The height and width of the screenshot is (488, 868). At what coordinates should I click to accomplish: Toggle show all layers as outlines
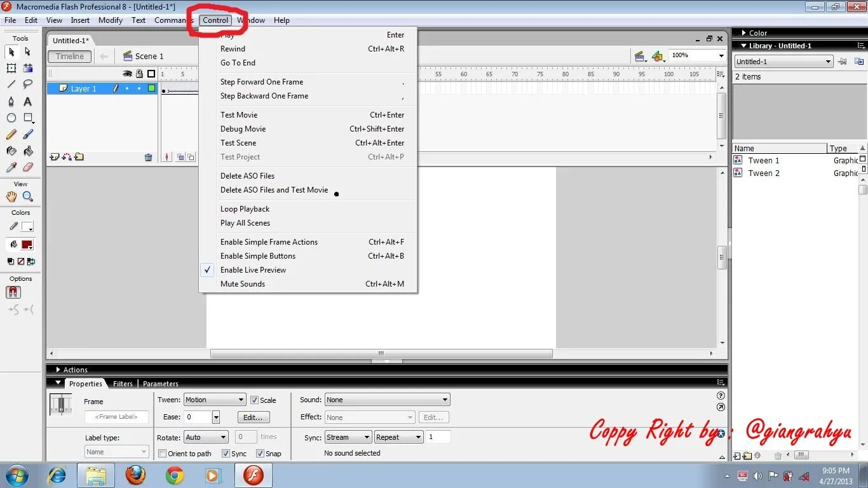point(151,74)
